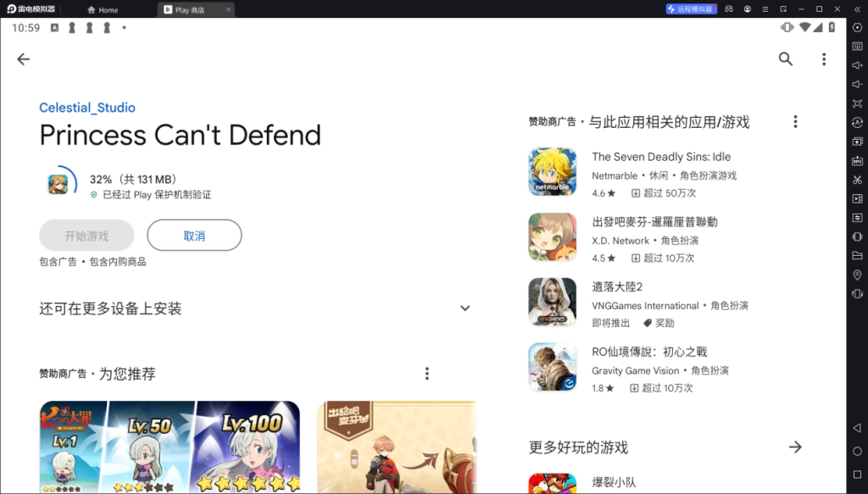Close the Play 商店 tab
Viewport: 868px width, 494px height.
[x=228, y=9]
